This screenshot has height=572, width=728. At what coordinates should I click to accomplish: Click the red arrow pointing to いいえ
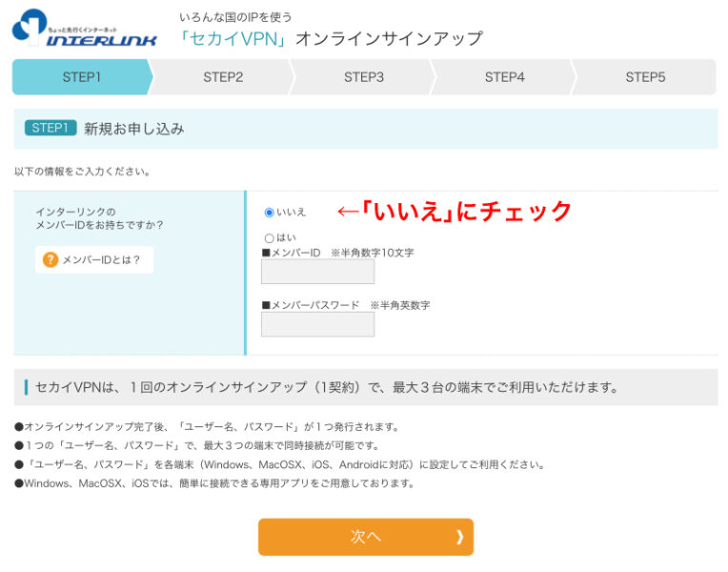pos(348,211)
